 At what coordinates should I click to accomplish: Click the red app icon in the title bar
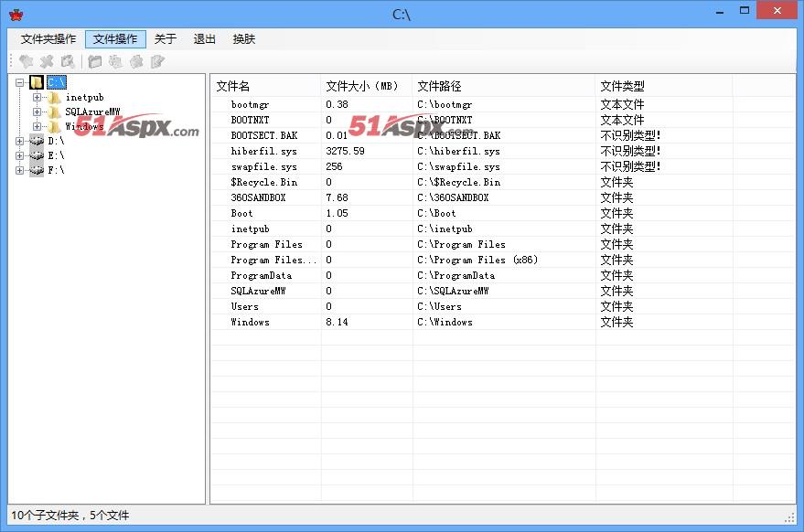click(x=16, y=15)
